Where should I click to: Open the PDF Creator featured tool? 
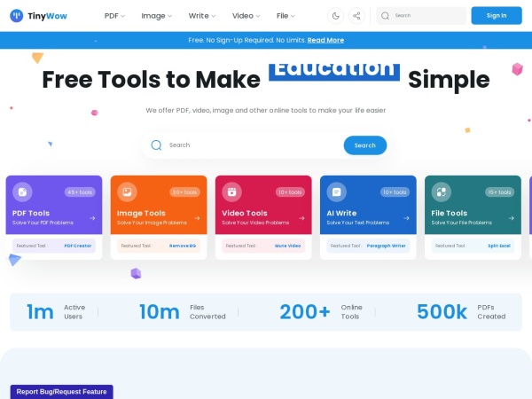click(x=77, y=246)
